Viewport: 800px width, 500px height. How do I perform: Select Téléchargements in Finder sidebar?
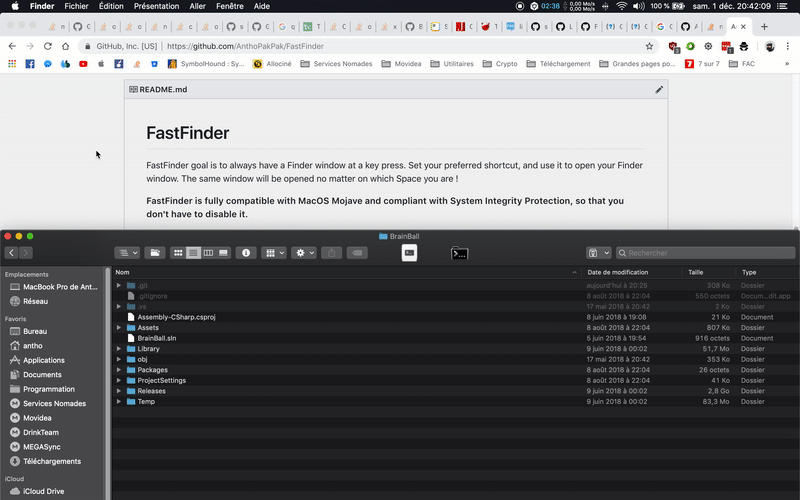click(54, 461)
